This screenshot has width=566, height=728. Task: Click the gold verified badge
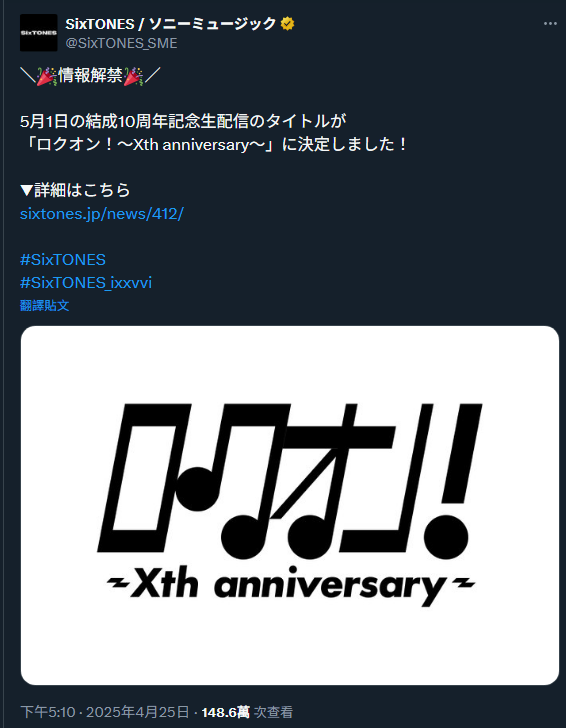click(x=287, y=24)
